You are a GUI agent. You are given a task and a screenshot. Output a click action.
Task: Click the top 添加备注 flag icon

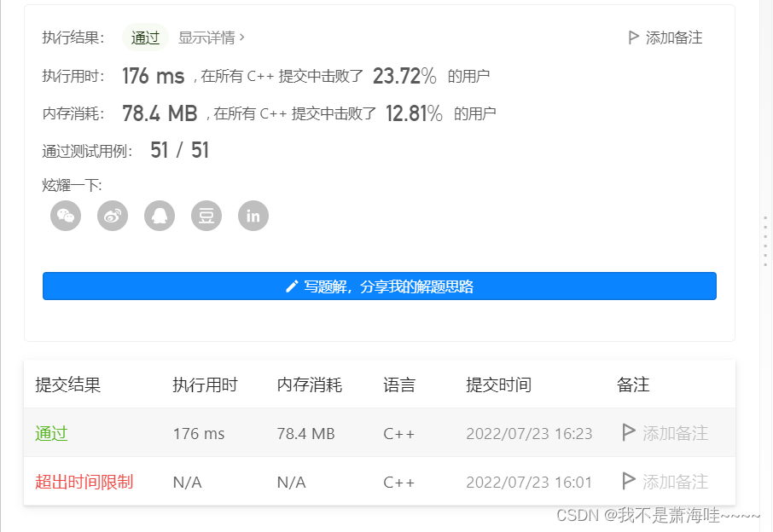(634, 38)
